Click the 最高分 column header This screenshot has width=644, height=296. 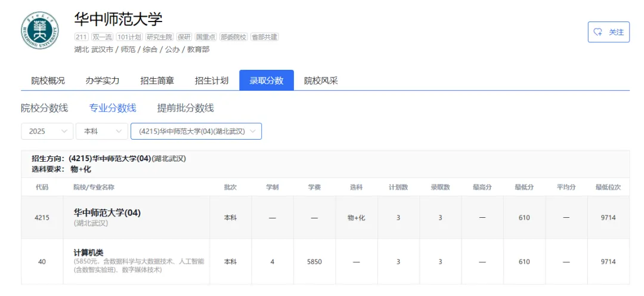(482, 187)
